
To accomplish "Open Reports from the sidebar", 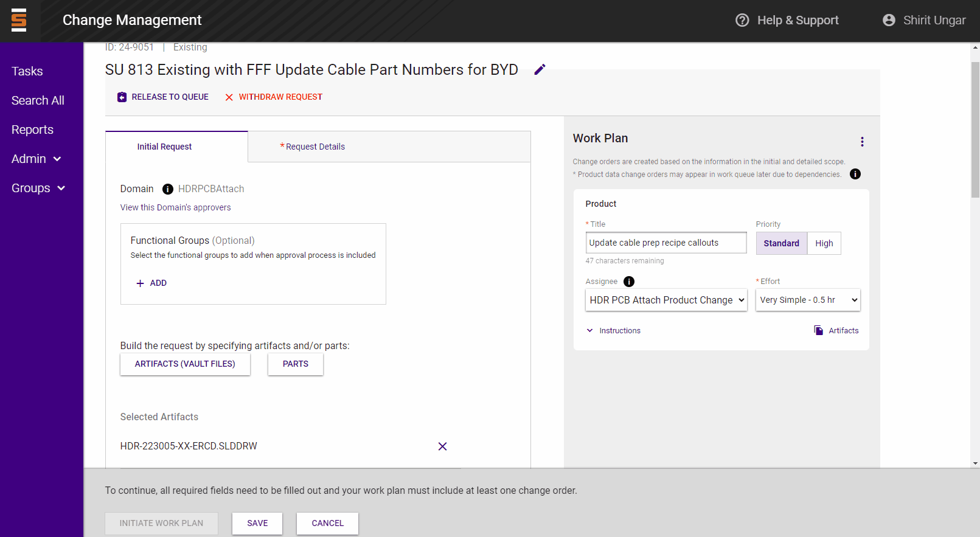I will click(32, 130).
